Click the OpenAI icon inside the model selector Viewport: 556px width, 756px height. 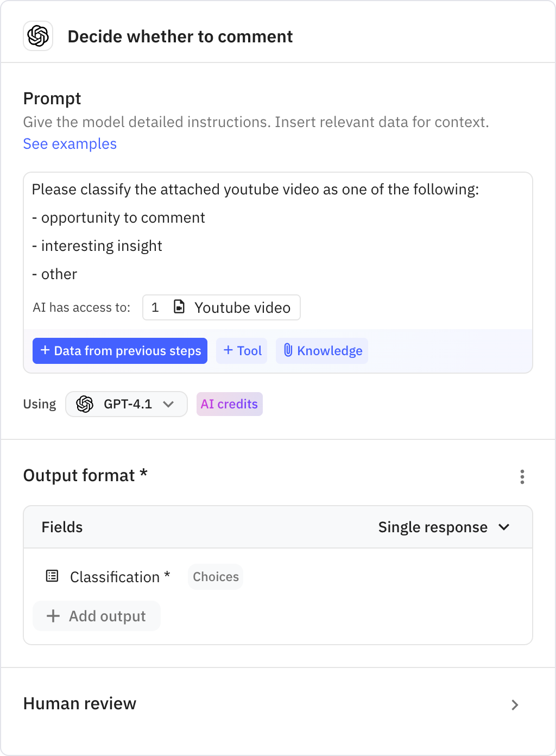[x=85, y=404]
